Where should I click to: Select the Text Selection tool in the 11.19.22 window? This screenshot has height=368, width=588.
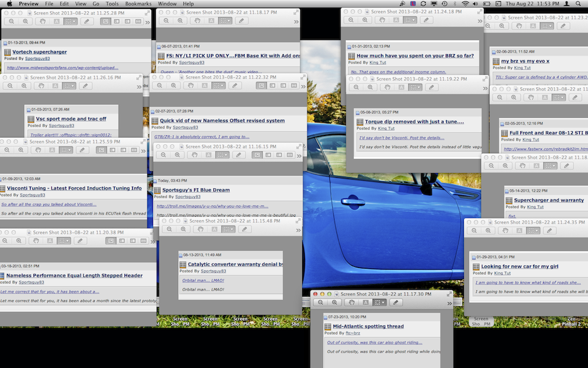400,87
